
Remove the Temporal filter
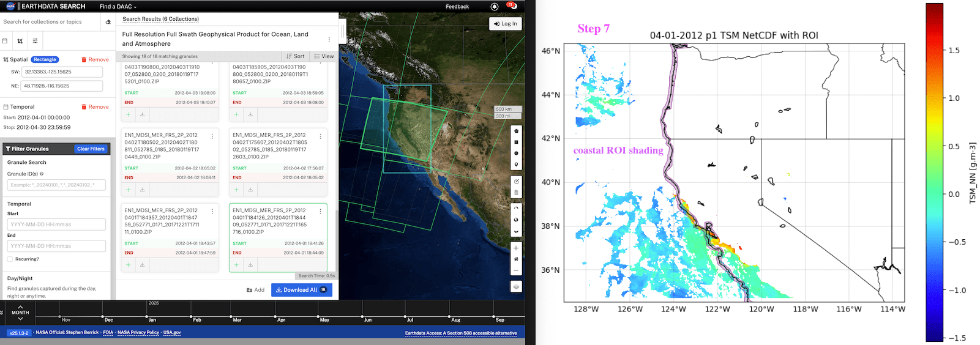[x=95, y=106]
